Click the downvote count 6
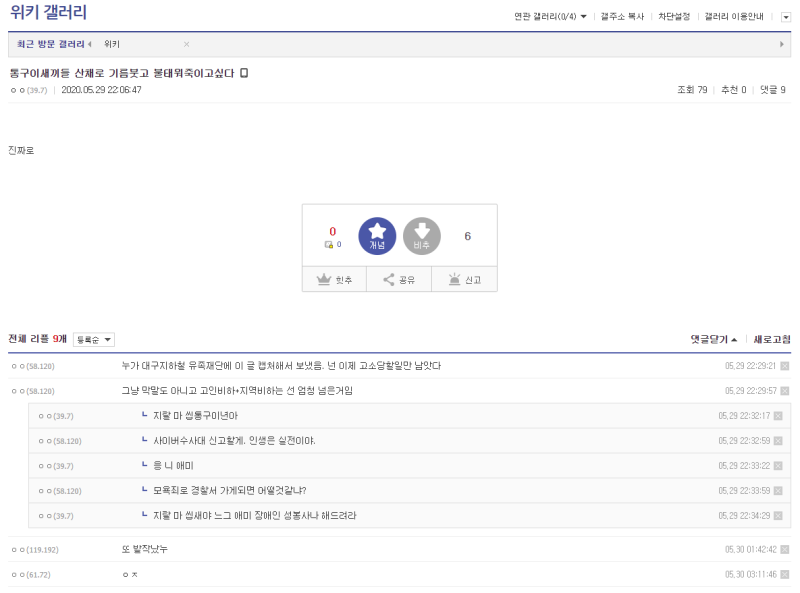800x593 pixels. (467, 236)
